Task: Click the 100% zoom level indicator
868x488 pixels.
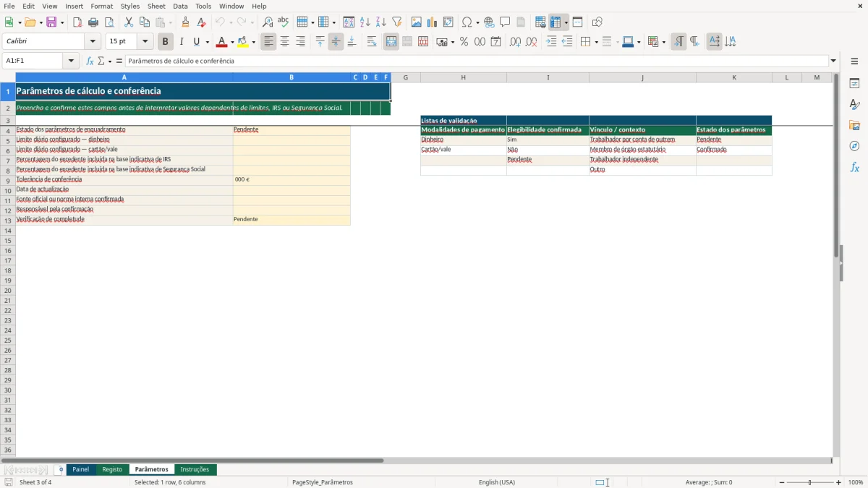Action: (x=856, y=482)
